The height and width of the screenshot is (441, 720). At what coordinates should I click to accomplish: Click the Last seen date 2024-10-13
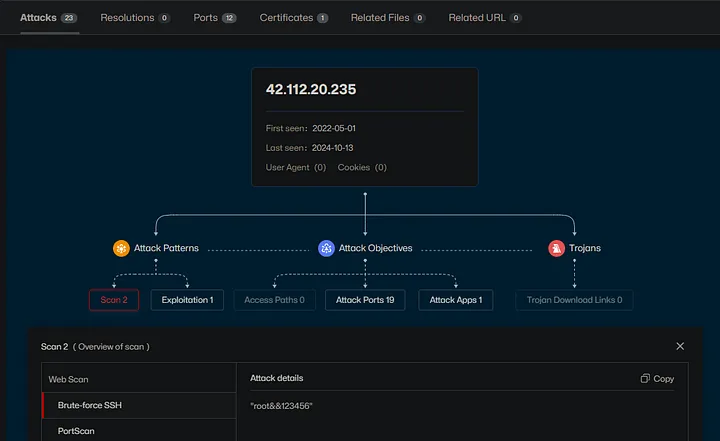pyautogui.click(x=332, y=148)
